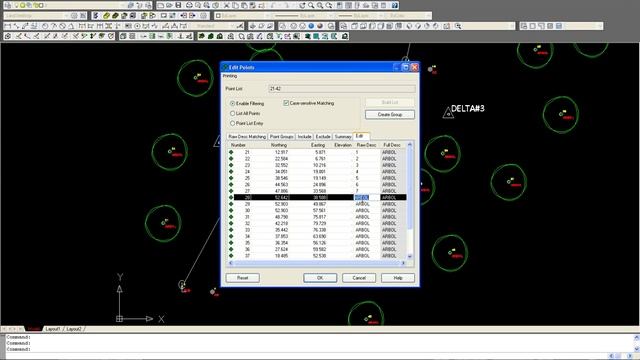Image resolution: width=640 pixels, height=360 pixels.
Task: Click the Point List input field
Action: point(342,89)
